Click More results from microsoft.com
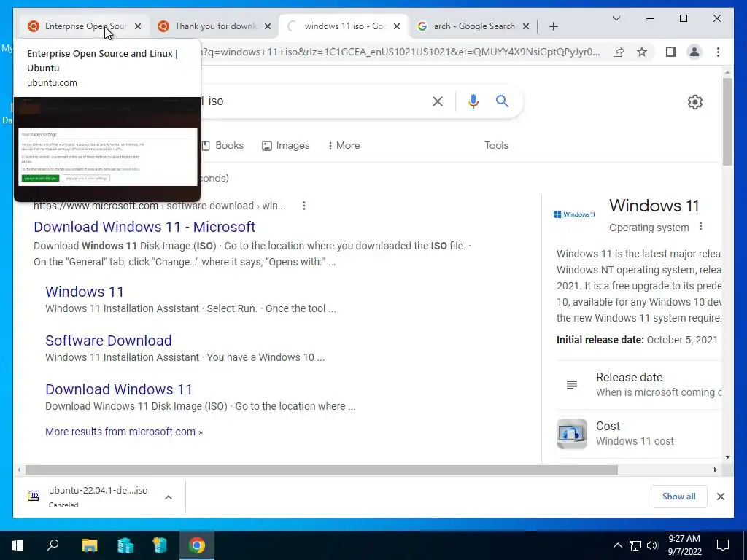Screen dimensions: 747x560 click(124, 432)
